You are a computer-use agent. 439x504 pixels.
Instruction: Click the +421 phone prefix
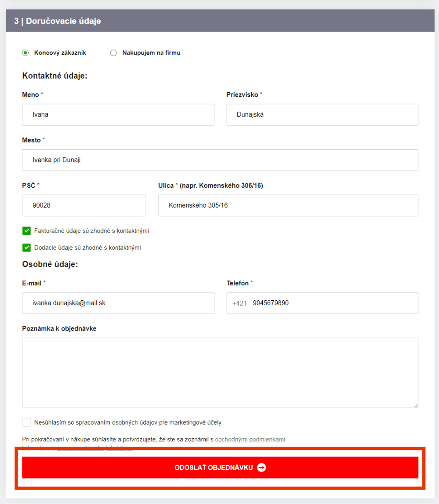pos(239,303)
